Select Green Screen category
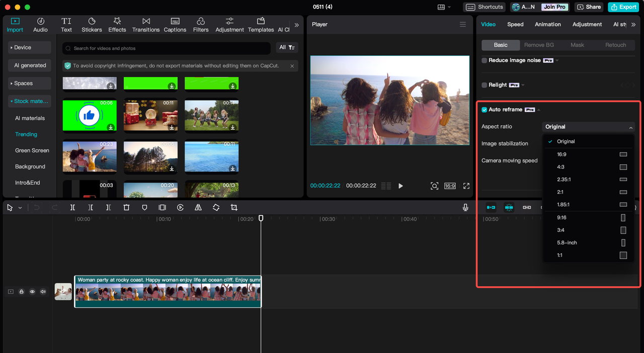Screen dimensions: 644x353 tap(32, 150)
